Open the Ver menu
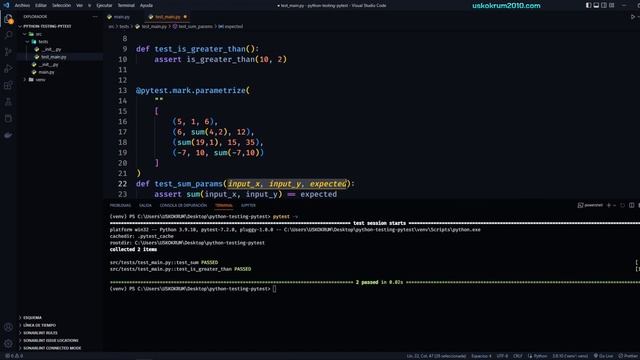This screenshot has width=640, height=360. (x=79, y=5)
